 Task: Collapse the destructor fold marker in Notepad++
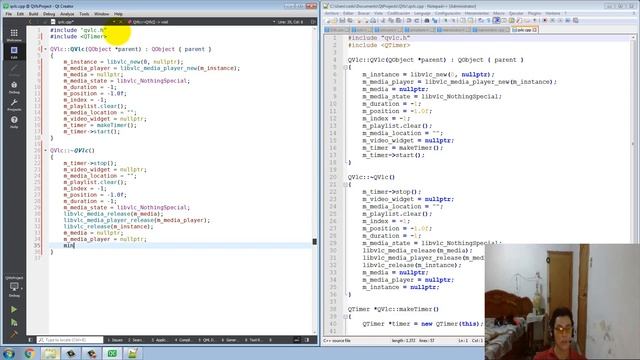[x=345, y=184]
